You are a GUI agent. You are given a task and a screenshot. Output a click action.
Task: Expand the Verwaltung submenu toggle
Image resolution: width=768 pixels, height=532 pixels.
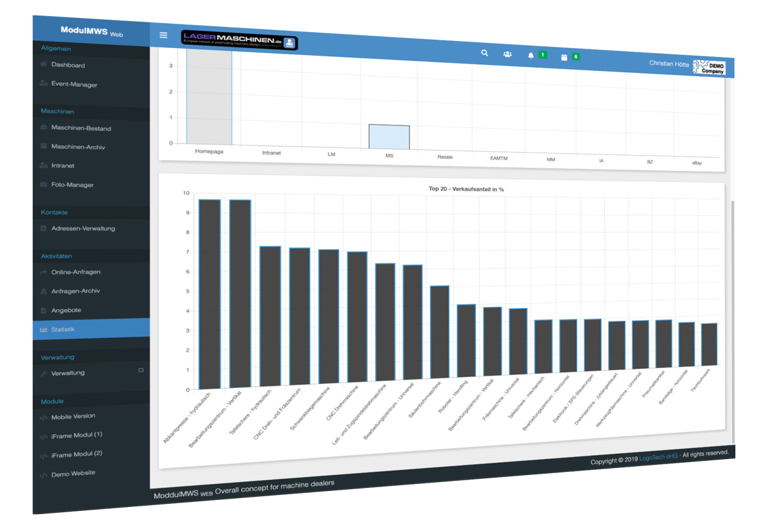pyautogui.click(x=141, y=370)
